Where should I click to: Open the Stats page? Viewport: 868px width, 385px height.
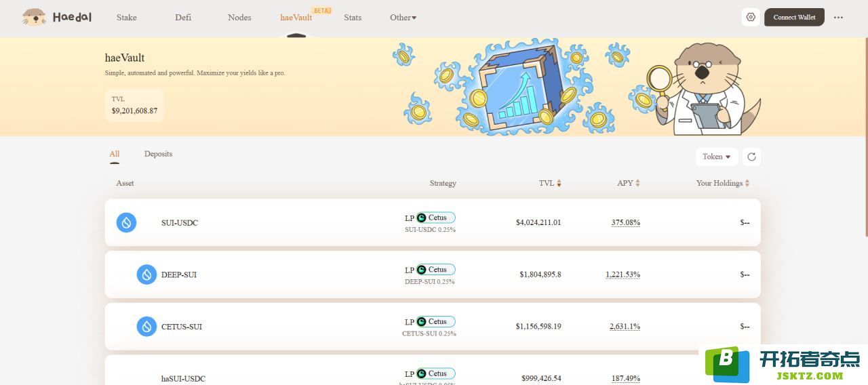point(353,18)
